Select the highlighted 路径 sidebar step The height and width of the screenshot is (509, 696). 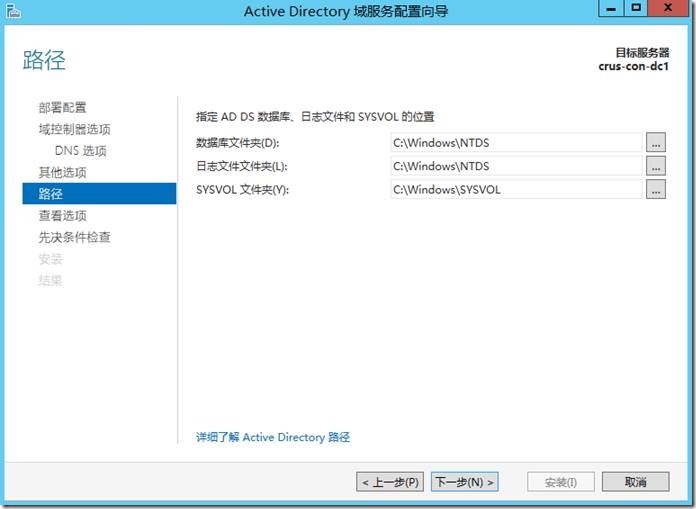pyautogui.click(x=99, y=193)
